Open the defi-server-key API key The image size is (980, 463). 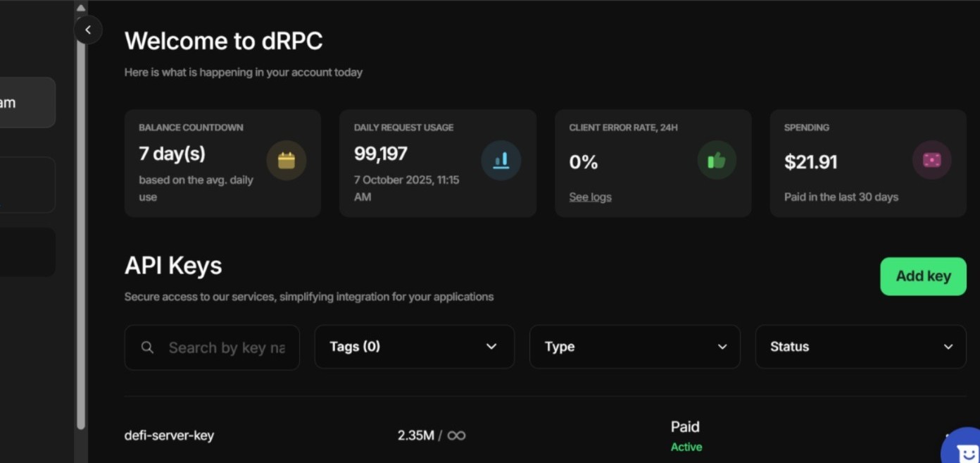(169, 436)
